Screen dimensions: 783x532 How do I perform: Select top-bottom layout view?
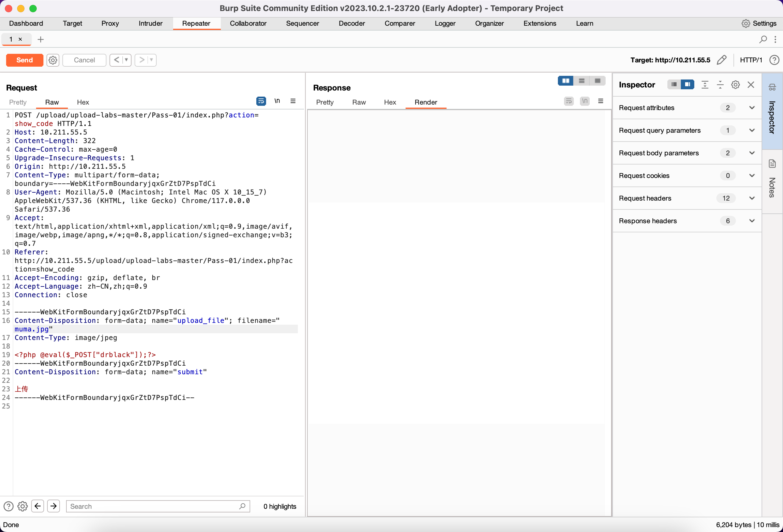pos(581,80)
